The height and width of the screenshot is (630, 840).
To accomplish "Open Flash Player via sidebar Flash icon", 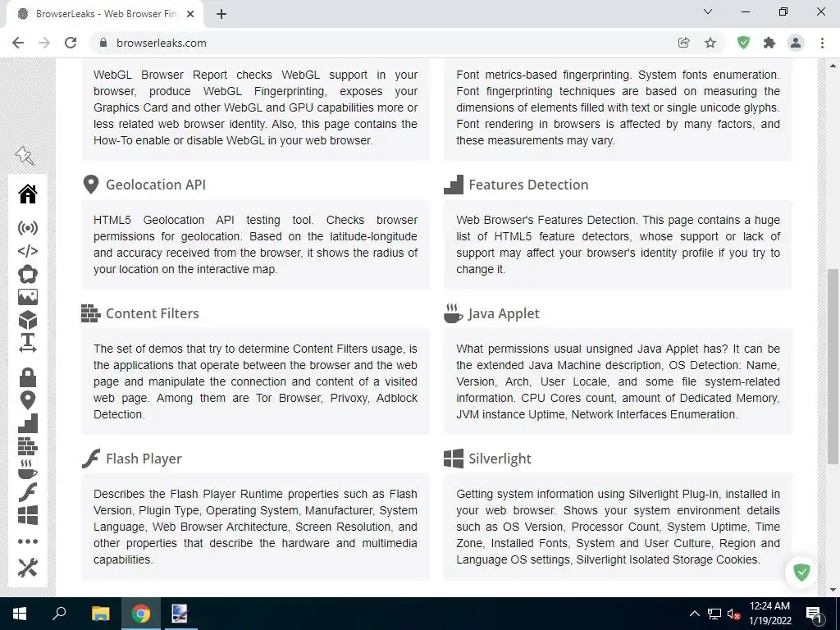I will [28, 492].
